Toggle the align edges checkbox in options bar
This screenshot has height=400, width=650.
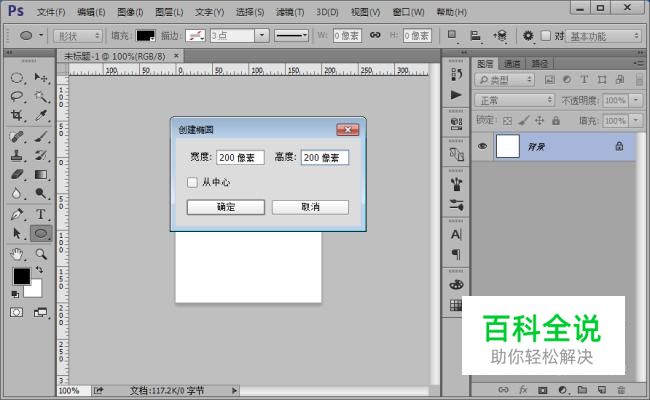[x=545, y=35]
